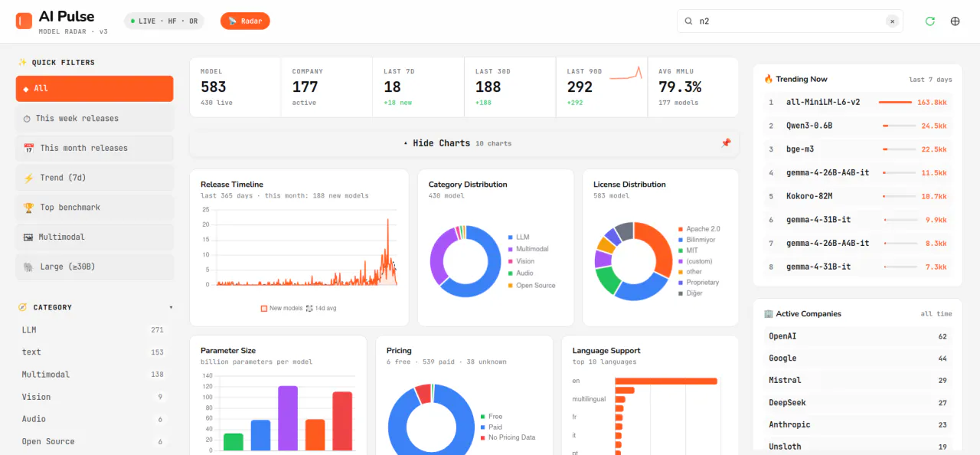Click the lightning icon beside Trend (7d)
Image resolution: width=980 pixels, height=455 pixels.
(x=29, y=178)
